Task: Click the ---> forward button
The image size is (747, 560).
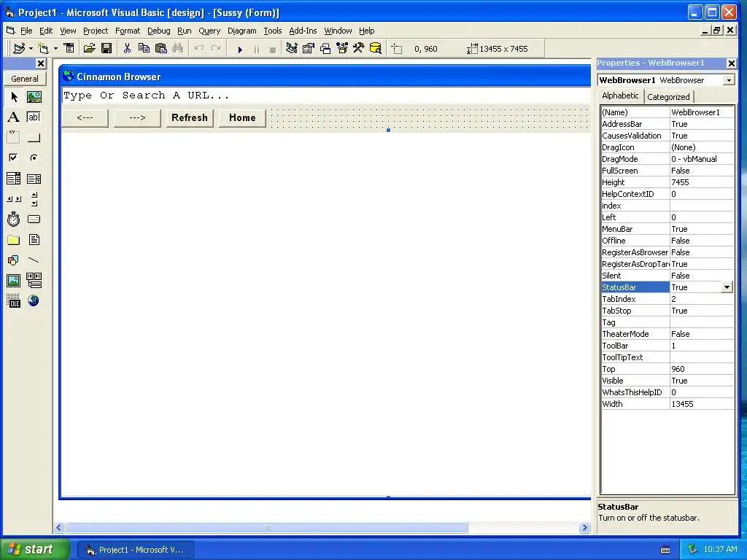Action: click(x=137, y=117)
